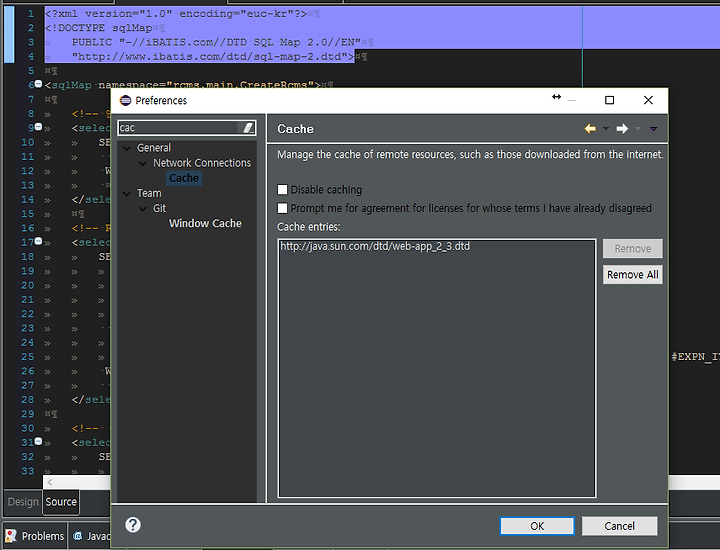This screenshot has width=720, height=550.
Task: Open the Problems view tab
Action: [x=35, y=536]
